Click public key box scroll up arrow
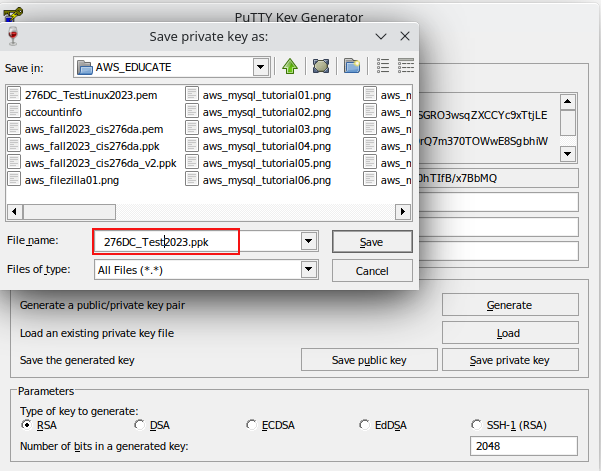Screen dimensions: 601x471 click(568, 102)
